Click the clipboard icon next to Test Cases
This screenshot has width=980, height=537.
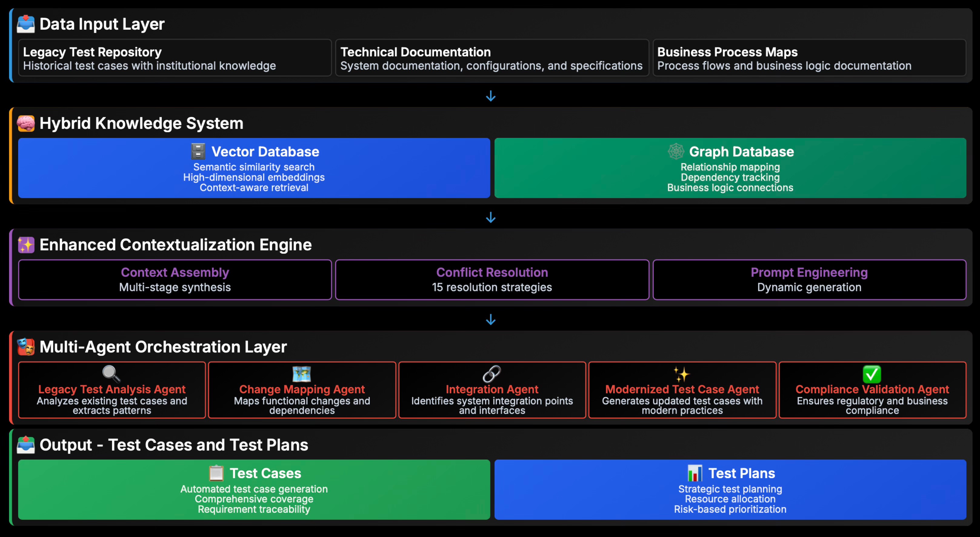click(216, 473)
